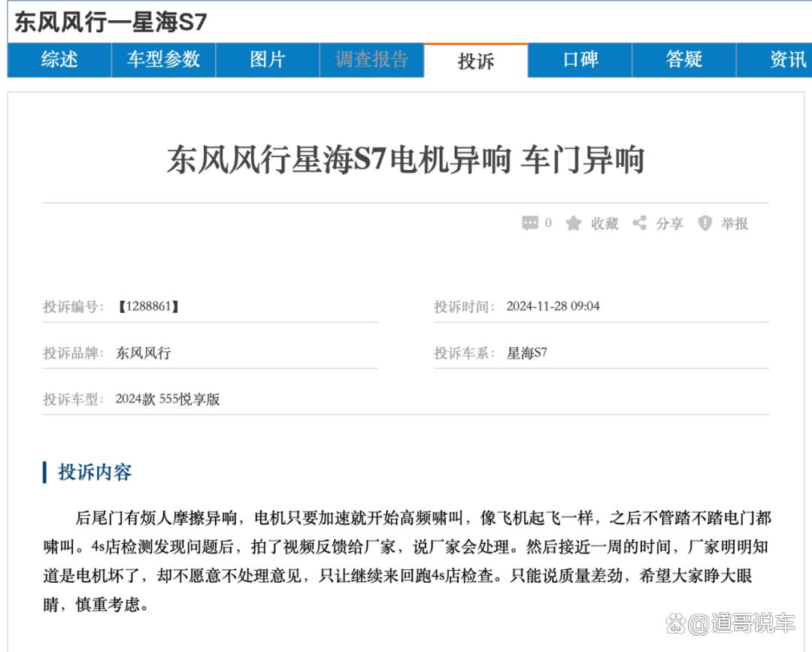The width and height of the screenshot is (812, 652).
Task: Click the complaint line starting 道是电机坏了
Action: tap(398, 576)
